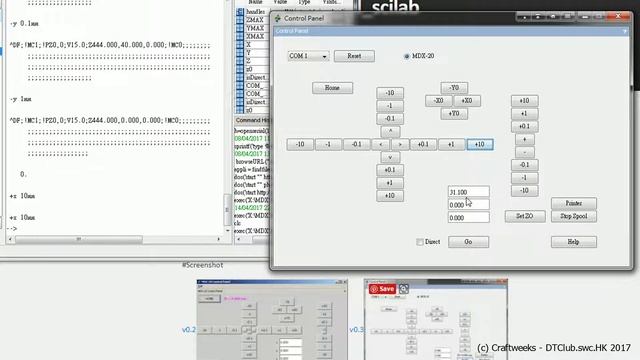Screen dimensions: 640x360
Task: Toggle the Direct checkbox
Action: 420,242
